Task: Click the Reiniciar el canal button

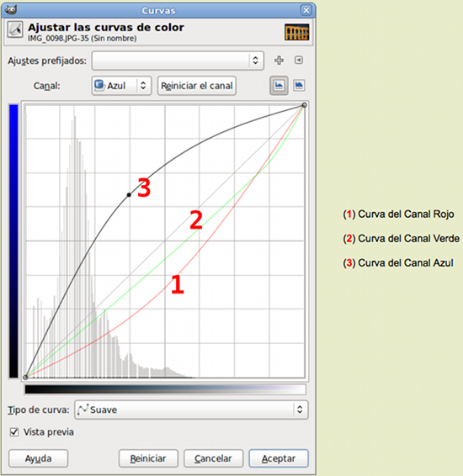Action: (196, 86)
